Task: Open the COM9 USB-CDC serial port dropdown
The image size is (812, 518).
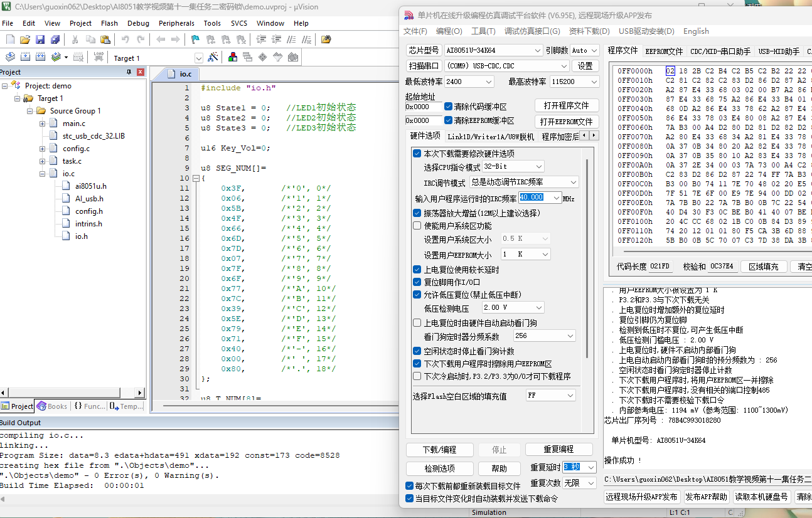Action: [x=507, y=66]
